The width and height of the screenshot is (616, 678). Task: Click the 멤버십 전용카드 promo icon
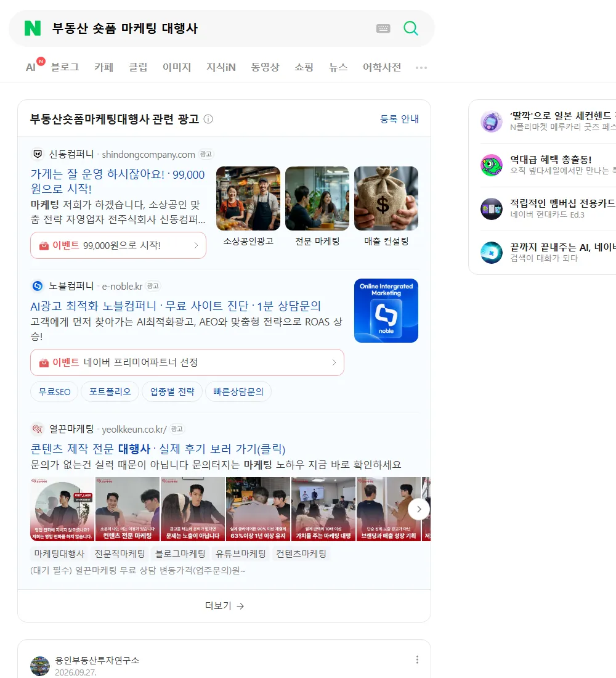pos(492,209)
